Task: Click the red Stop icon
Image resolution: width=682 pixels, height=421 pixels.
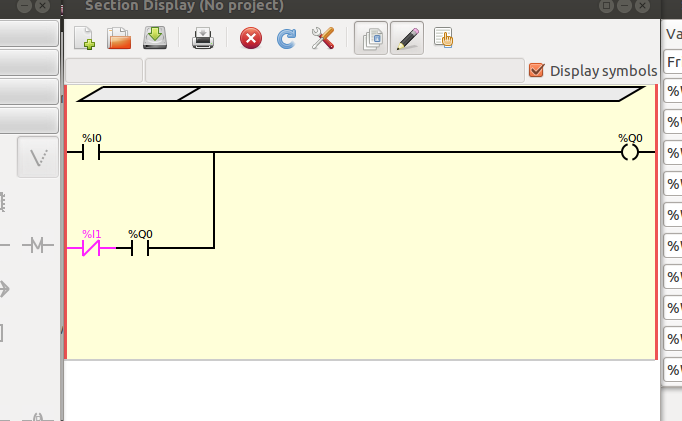Action: pyautogui.click(x=251, y=38)
